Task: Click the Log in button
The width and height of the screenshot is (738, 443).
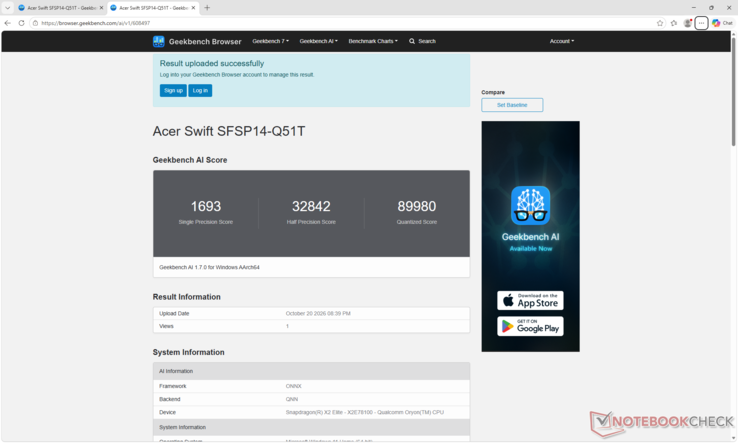Action: pos(200,90)
